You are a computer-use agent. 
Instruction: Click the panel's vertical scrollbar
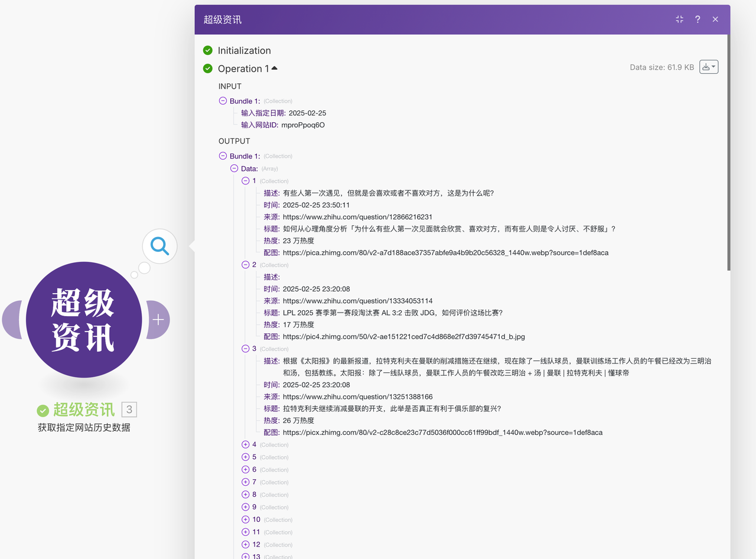point(728,154)
